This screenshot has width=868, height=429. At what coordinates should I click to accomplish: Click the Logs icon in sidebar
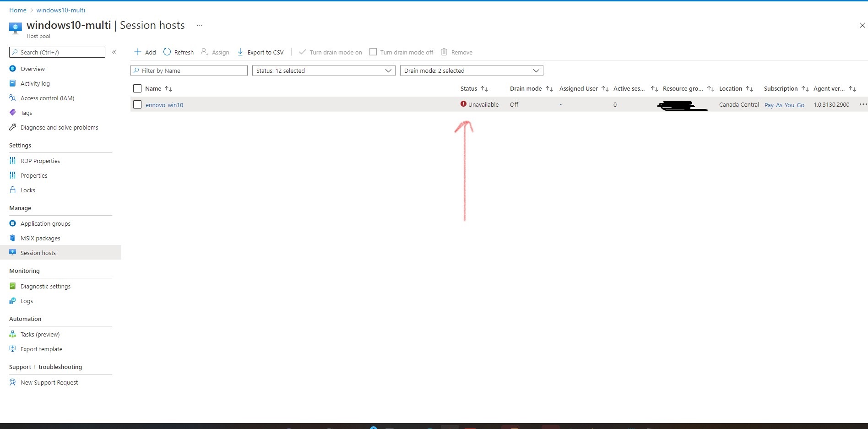point(13,301)
